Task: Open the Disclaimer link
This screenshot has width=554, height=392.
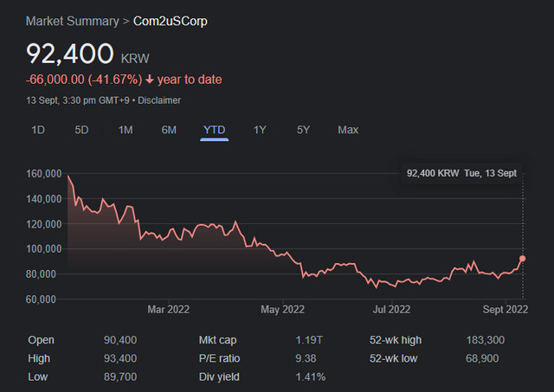Action: tap(159, 100)
